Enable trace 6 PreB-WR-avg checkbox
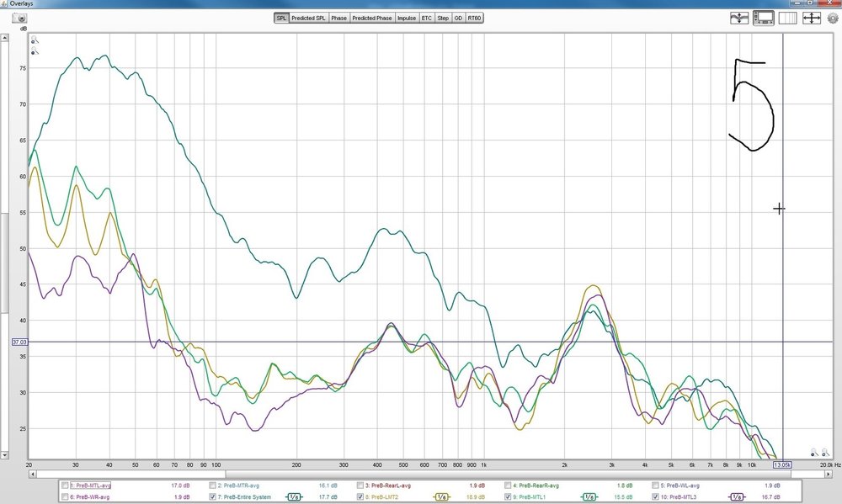 click(65, 497)
